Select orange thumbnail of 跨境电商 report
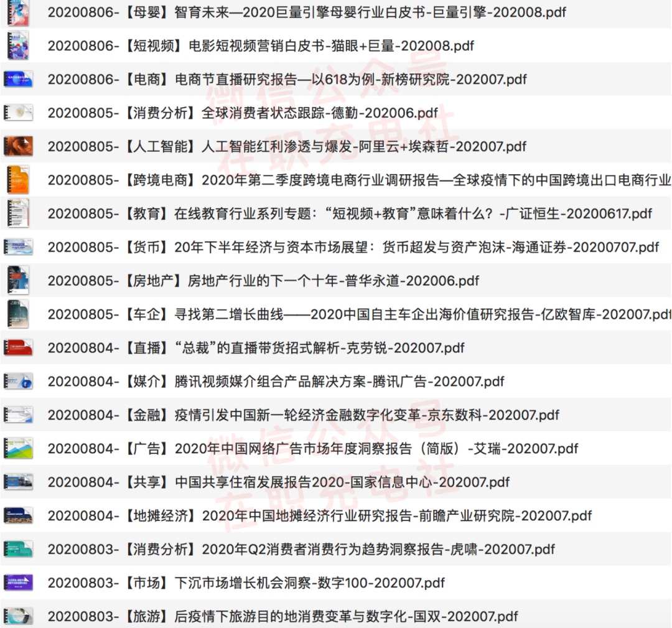This screenshot has width=672, height=628. point(19,180)
